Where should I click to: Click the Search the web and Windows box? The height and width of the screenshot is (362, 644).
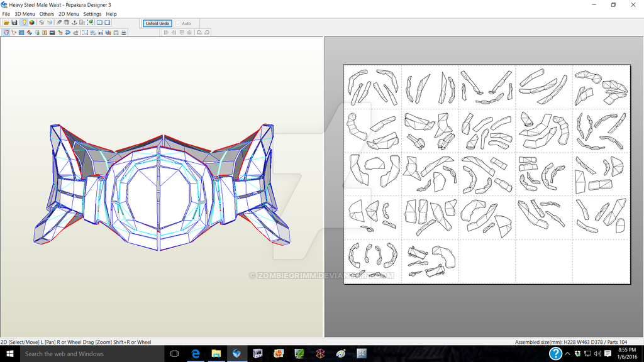pos(92,353)
